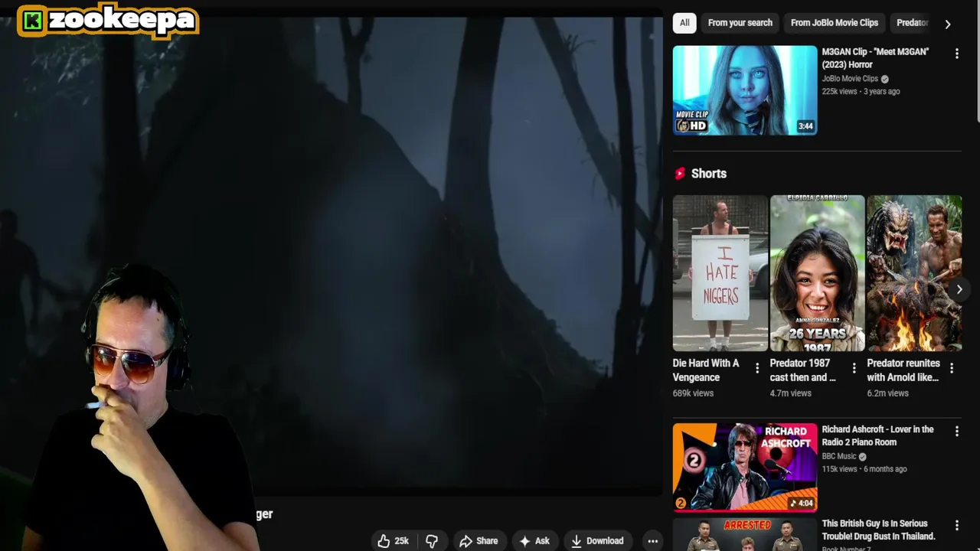The image size is (980, 551).
Task: Select the Predator filter chip
Action: point(912,23)
